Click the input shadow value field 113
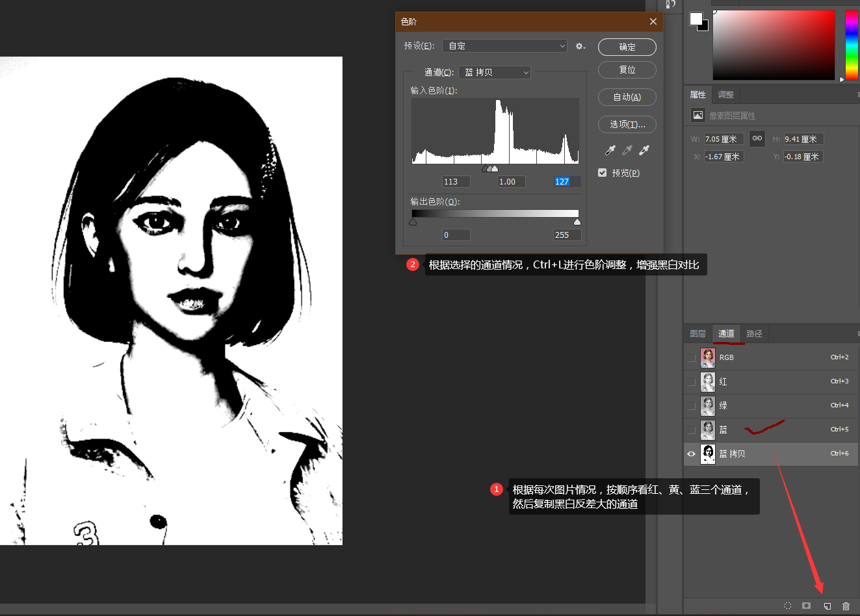The image size is (860, 616). click(x=456, y=182)
